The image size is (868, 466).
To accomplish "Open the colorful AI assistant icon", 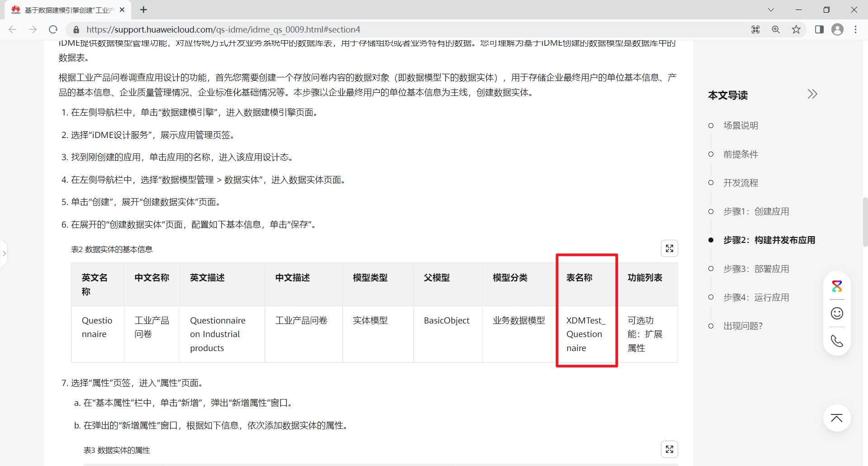I will (x=837, y=286).
